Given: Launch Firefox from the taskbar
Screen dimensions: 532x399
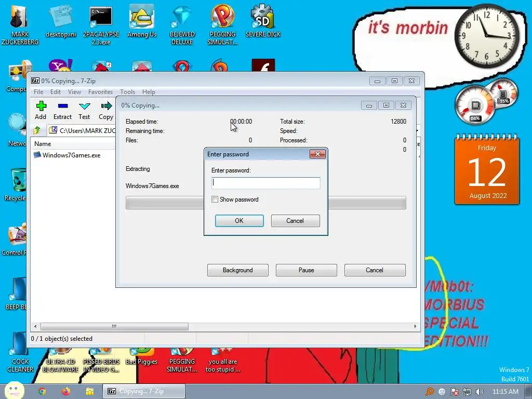Looking at the screenshot, I should point(66,392).
